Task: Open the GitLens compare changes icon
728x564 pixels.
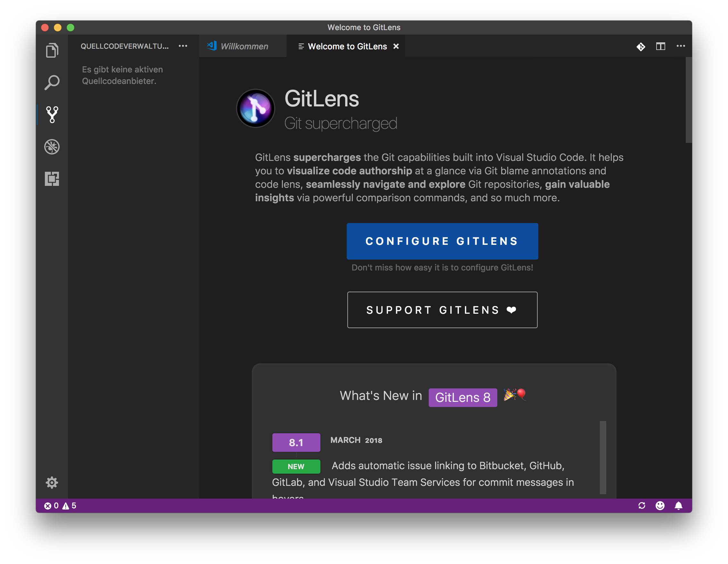Action: point(641,46)
